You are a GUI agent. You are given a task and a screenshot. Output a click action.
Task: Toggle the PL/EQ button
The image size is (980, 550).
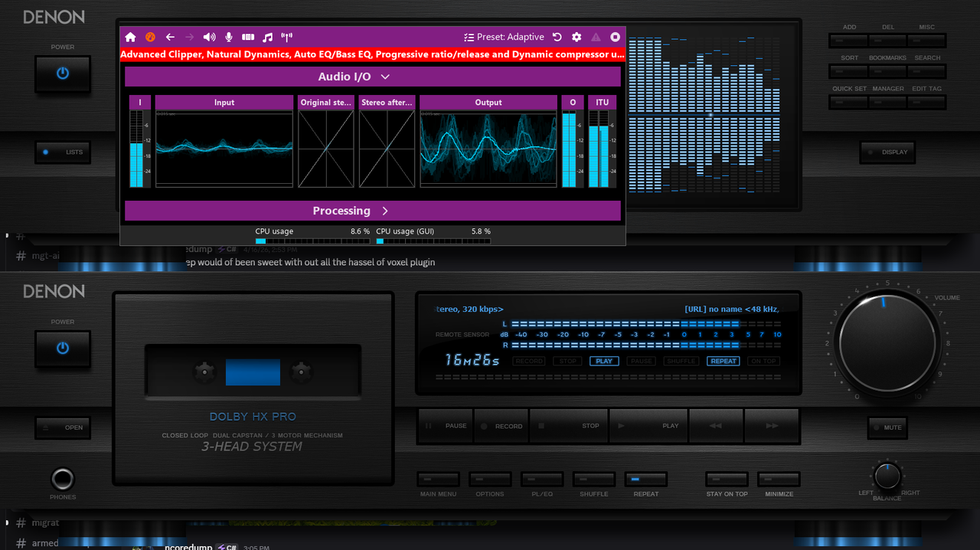pyautogui.click(x=542, y=480)
